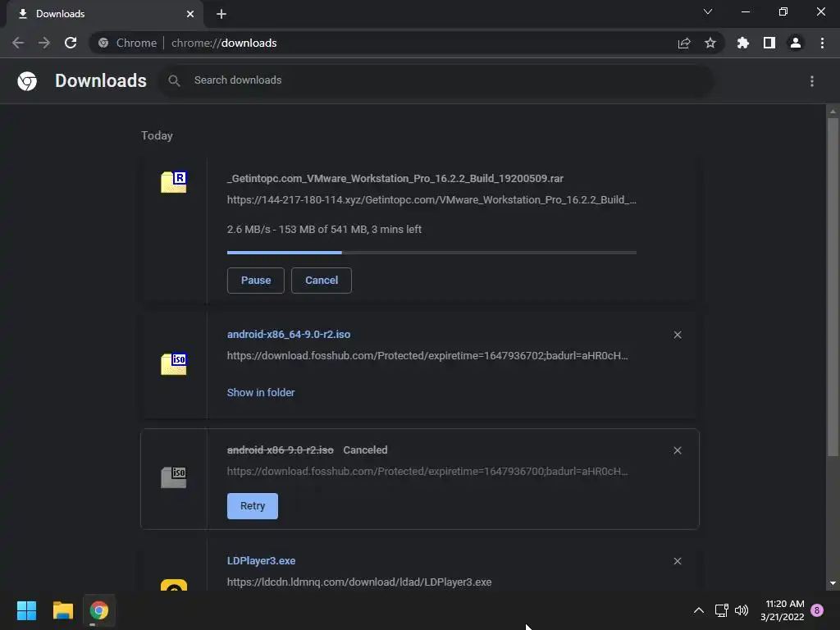The height and width of the screenshot is (630, 840).
Task: Open Chrome's three-dot main menu
Action: tap(822, 43)
